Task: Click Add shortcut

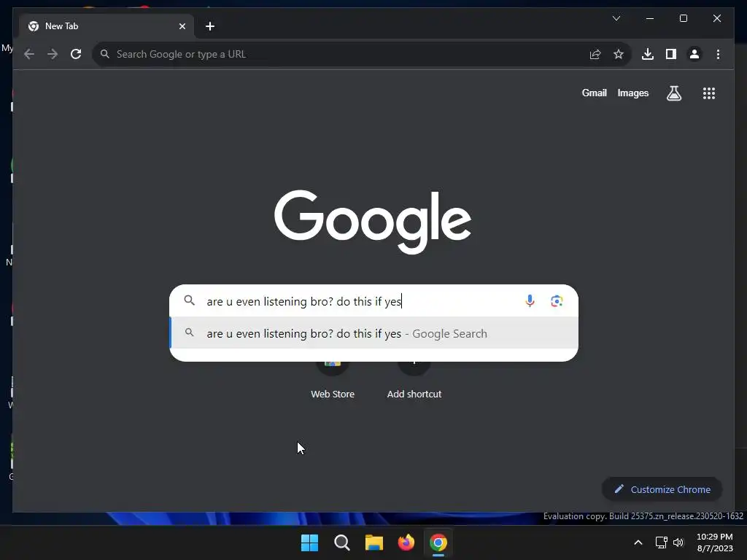Action: [x=414, y=378]
